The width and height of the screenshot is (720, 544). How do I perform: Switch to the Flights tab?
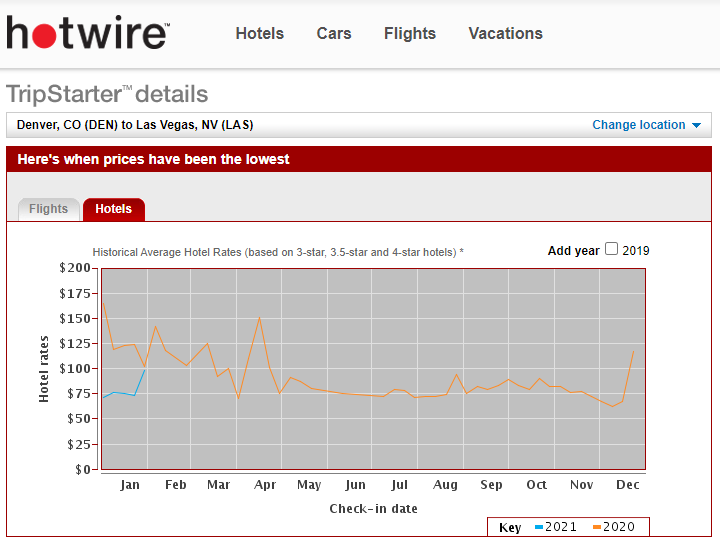49,209
